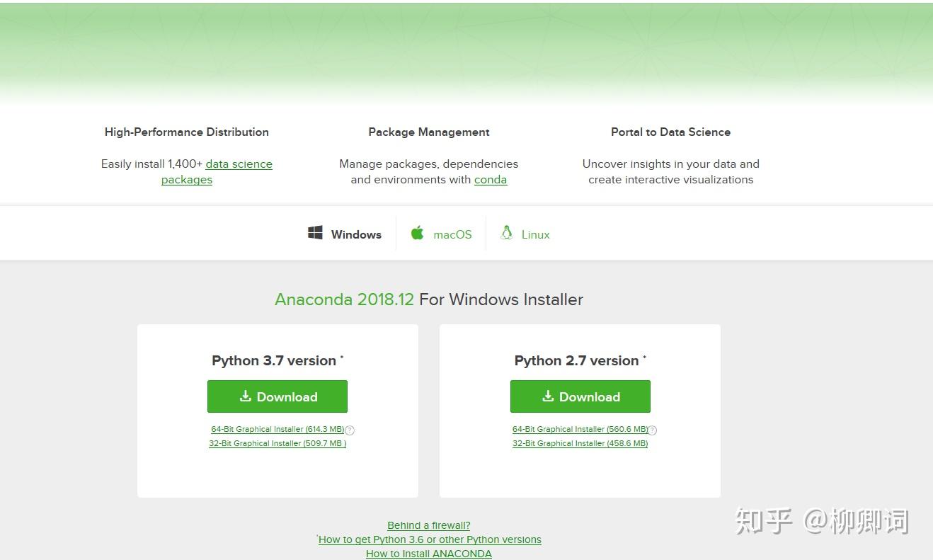The height and width of the screenshot is (560, 933).
Task: Download the Python 2.7 version
Action: [580, 396]
